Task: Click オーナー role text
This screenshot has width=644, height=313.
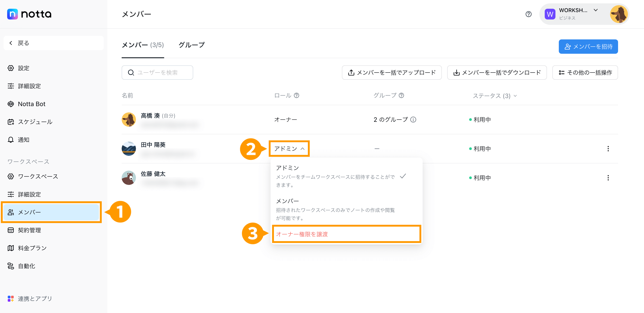Action: (286, 120)
